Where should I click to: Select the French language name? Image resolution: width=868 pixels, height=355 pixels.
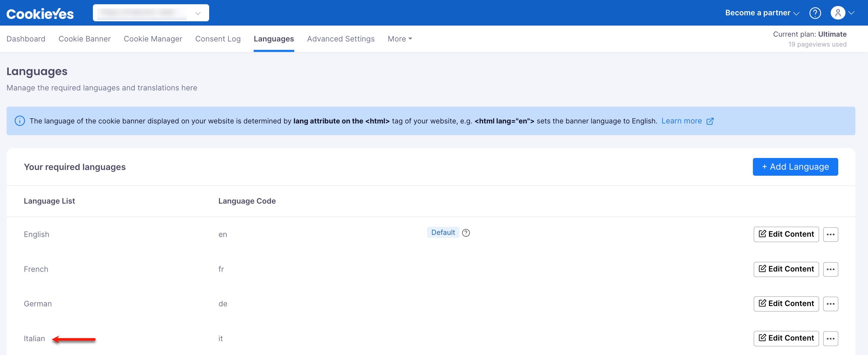pos(36,269)
